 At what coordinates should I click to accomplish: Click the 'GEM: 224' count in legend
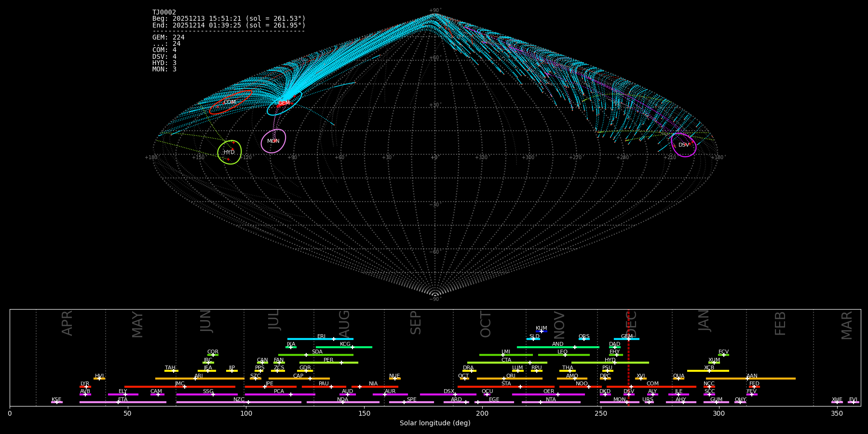(x=168, y=38)
